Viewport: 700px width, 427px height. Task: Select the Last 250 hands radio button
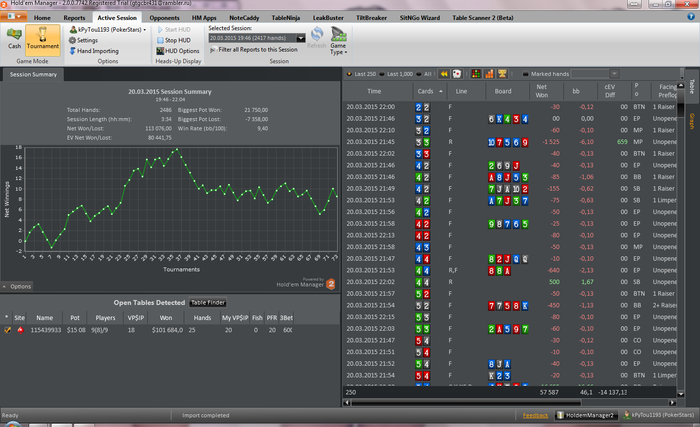tap(350, 74)
